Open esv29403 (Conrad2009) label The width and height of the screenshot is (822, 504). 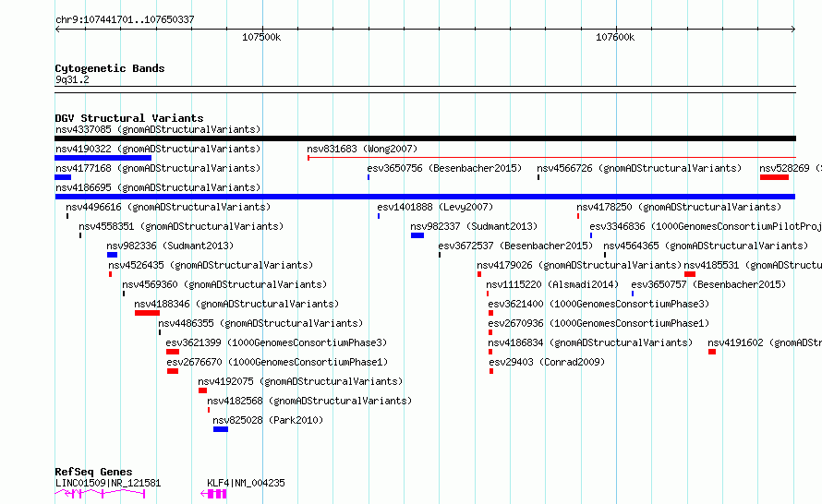point(547,362)
